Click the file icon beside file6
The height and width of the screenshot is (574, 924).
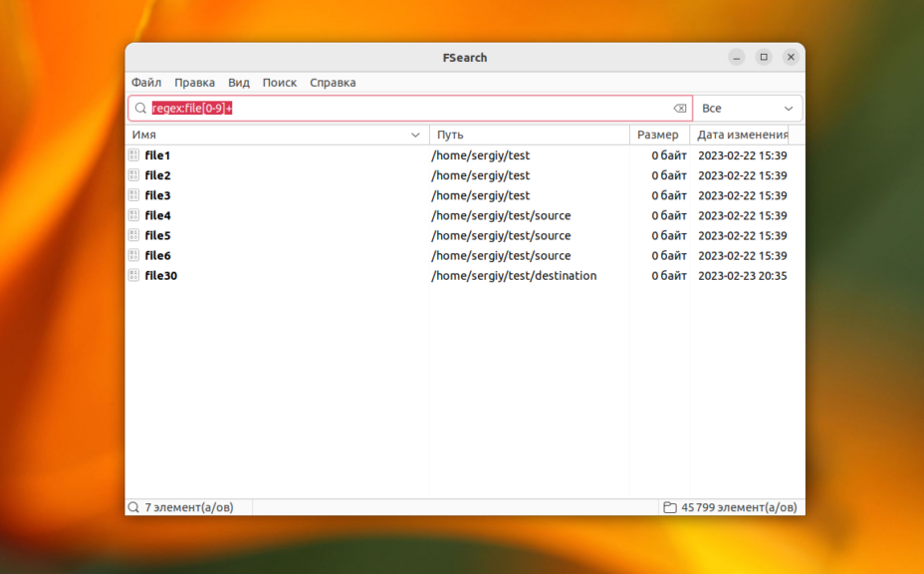pos(134,255)
